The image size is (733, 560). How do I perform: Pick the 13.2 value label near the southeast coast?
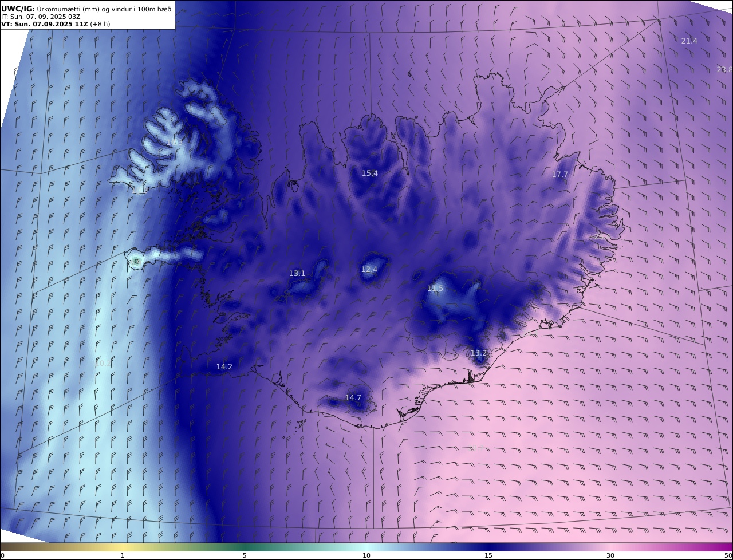(x=478, y=353)
